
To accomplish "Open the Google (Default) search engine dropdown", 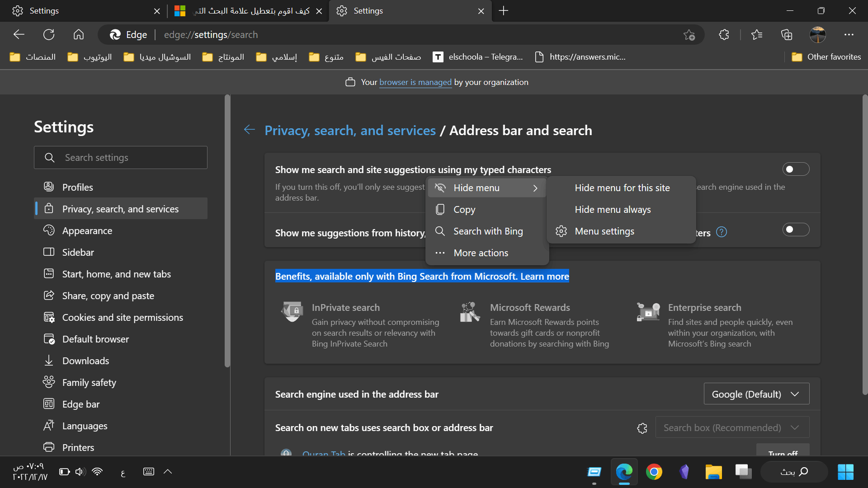I will tap(756, 394).
